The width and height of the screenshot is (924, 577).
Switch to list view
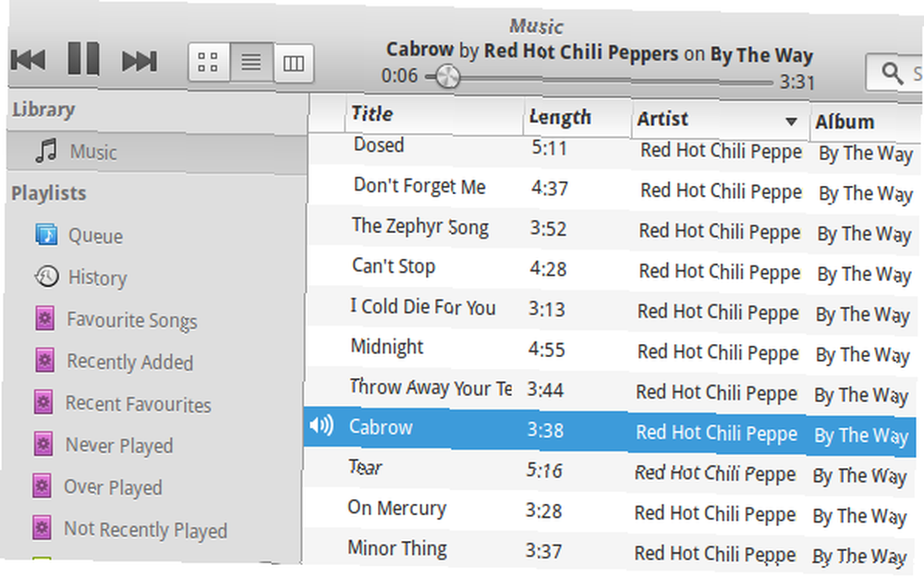pos(251,62)
